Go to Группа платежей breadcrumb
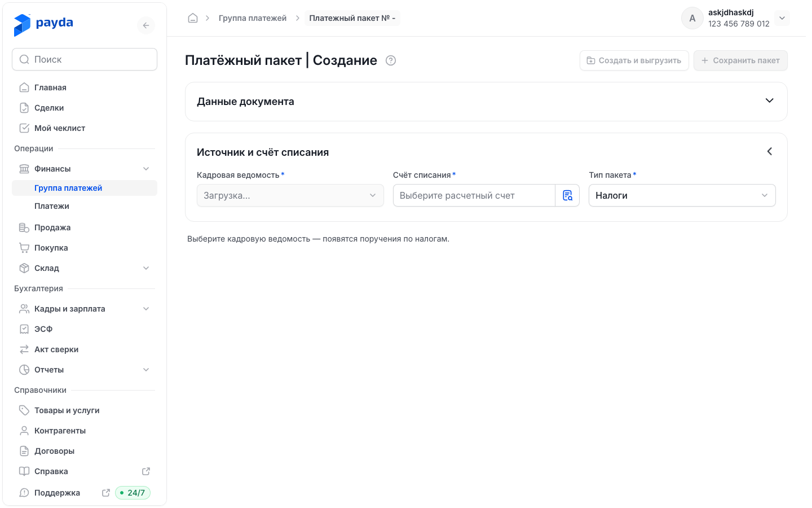Screen dimensions: 812x508 (253, 18)
